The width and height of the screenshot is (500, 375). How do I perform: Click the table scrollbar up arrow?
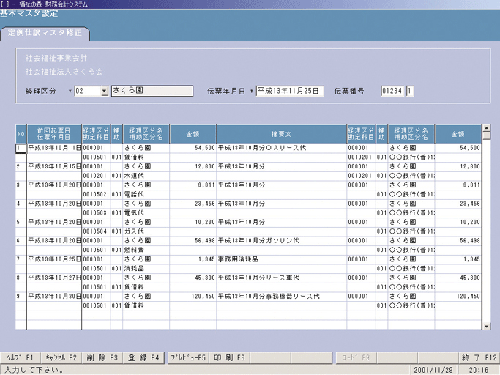(487, 128)
